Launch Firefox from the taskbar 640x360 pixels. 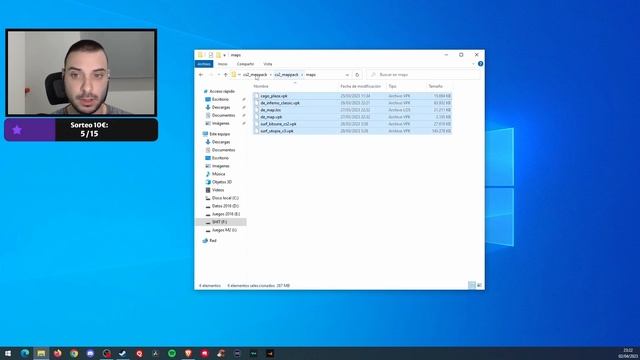click(58, 353)
